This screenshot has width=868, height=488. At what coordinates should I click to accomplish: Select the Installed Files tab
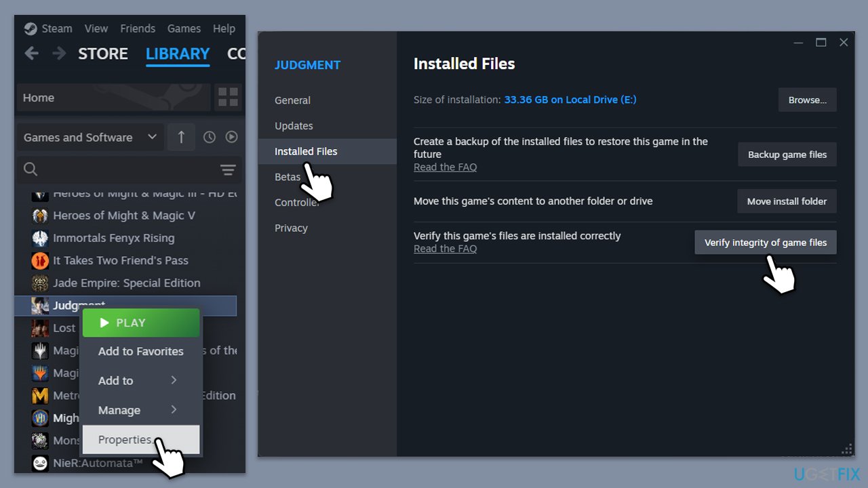(x=328, y=151)
